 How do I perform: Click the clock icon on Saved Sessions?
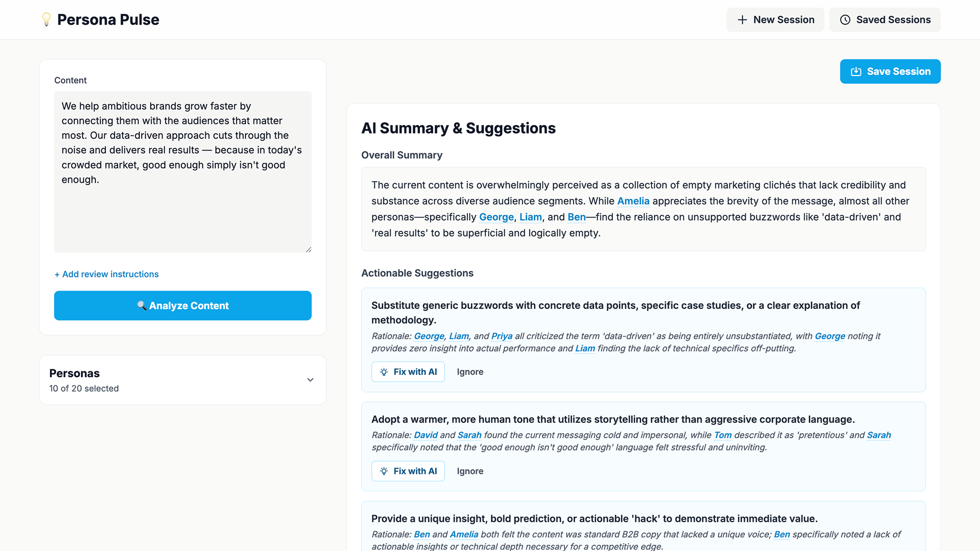845,20
